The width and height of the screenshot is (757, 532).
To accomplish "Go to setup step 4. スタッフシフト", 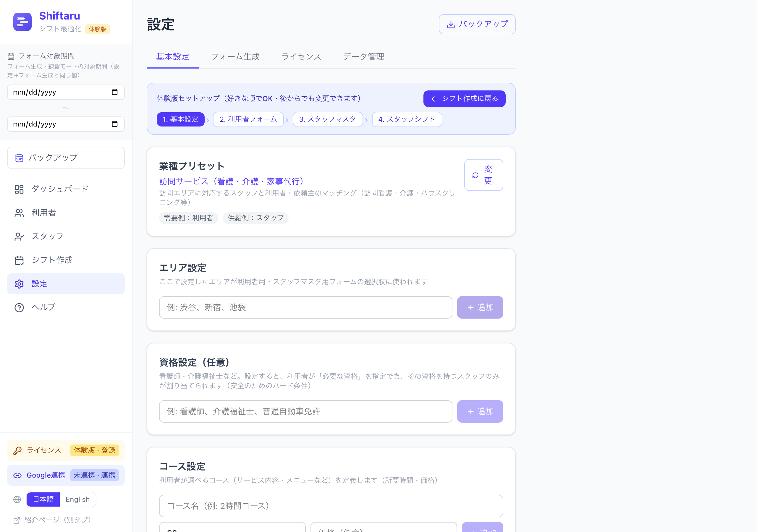I will pyautogui.click(x=407, y=119).
